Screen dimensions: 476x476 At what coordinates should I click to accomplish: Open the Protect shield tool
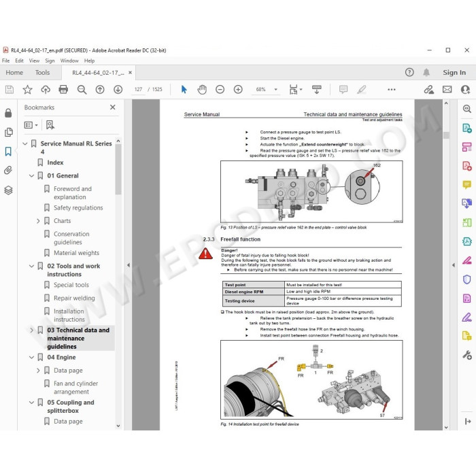[x=467, y=279]
